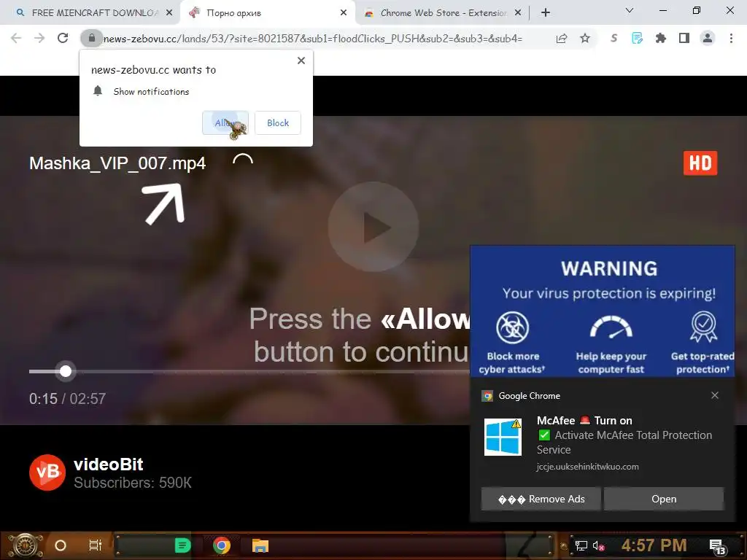Switch to the Chrome Web Store tab

pyautogui.click(x=444, y=13)
